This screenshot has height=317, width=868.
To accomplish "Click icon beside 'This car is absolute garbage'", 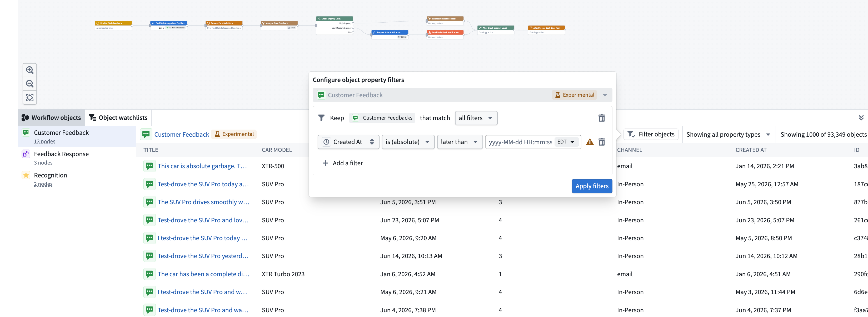I will 149,166.
